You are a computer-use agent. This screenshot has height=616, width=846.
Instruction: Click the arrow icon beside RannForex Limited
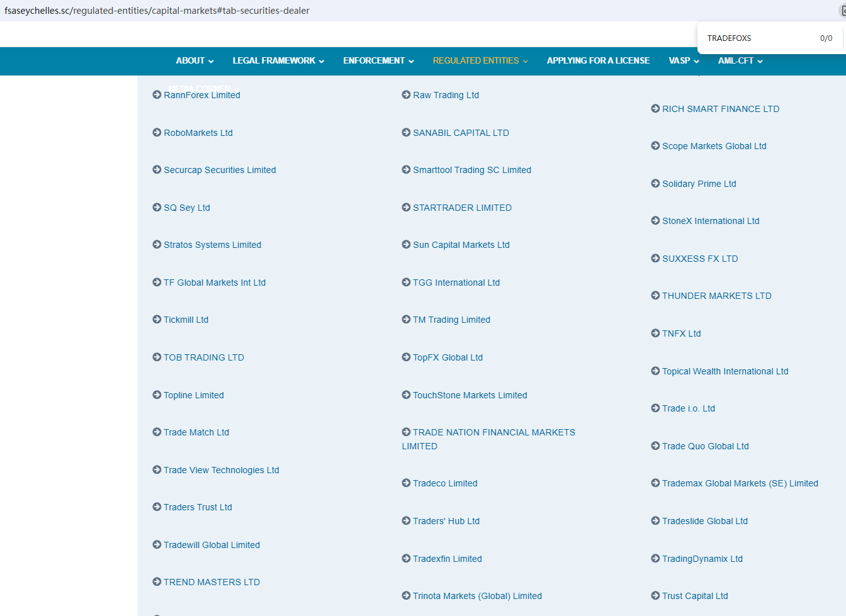[x=157, y=95]
